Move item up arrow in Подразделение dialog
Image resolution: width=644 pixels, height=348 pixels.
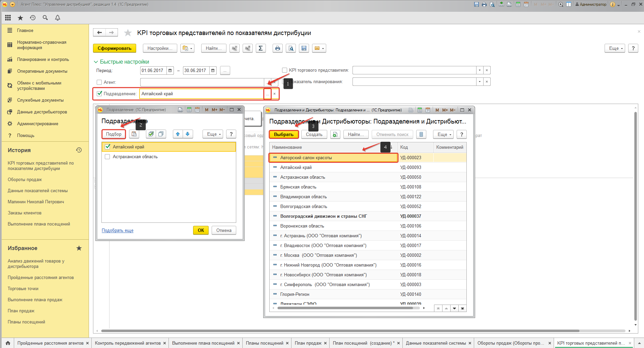178,134
